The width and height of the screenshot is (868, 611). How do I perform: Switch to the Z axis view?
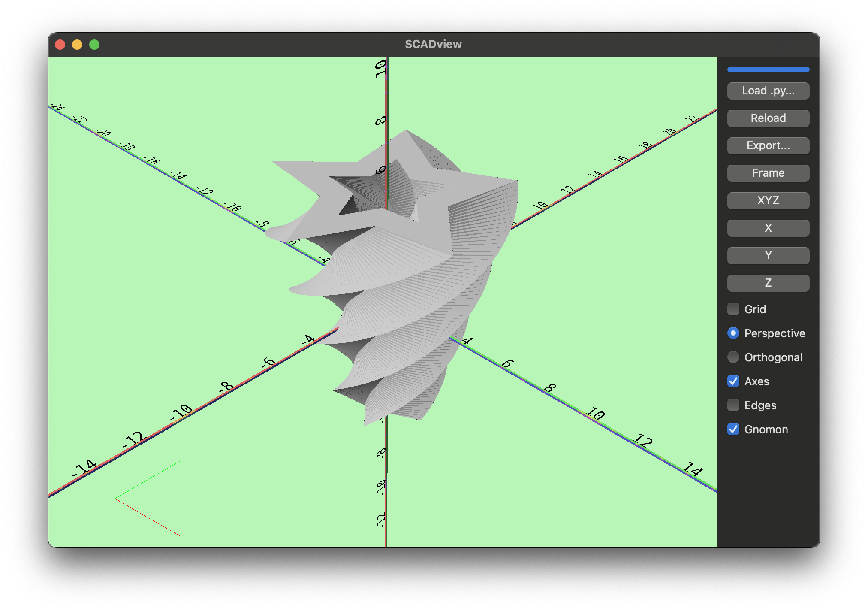tap(768, 283)
